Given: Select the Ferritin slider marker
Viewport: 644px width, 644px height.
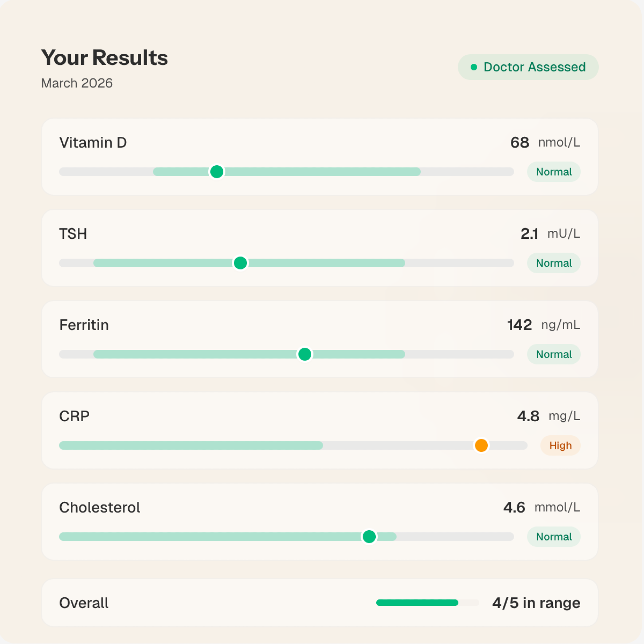Looking at the screenshot, I should point(304,354).
